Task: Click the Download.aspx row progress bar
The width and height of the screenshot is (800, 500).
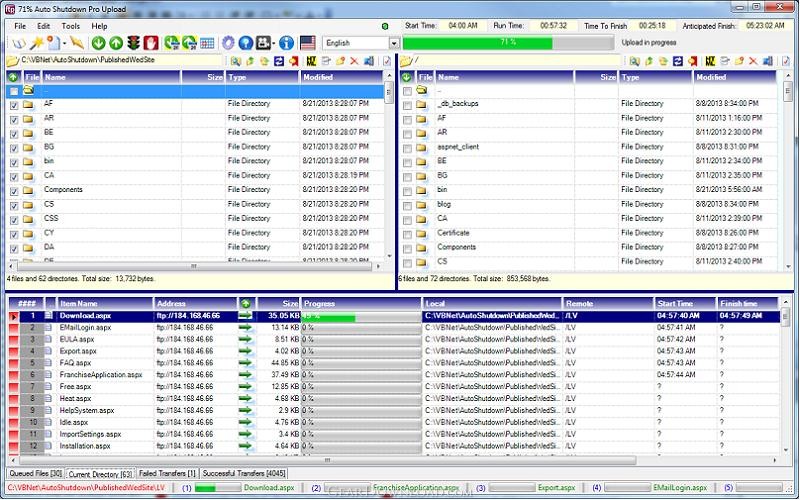Action: tap(361, 316)
